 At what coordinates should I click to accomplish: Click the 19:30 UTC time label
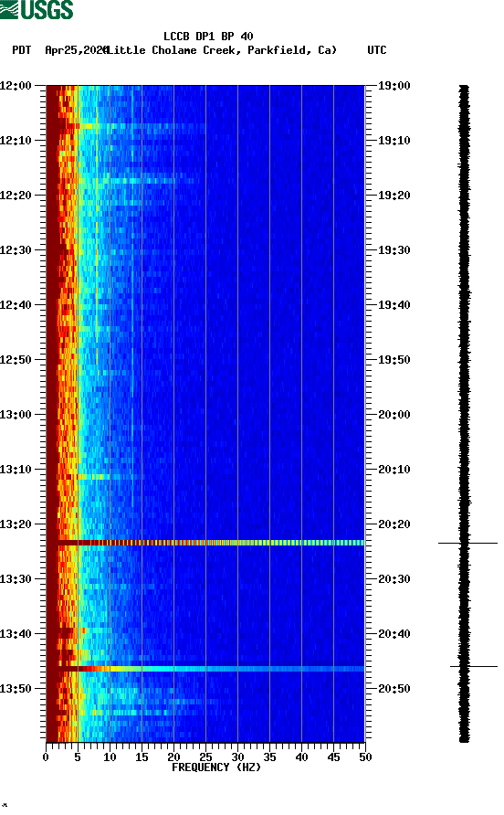394,250
